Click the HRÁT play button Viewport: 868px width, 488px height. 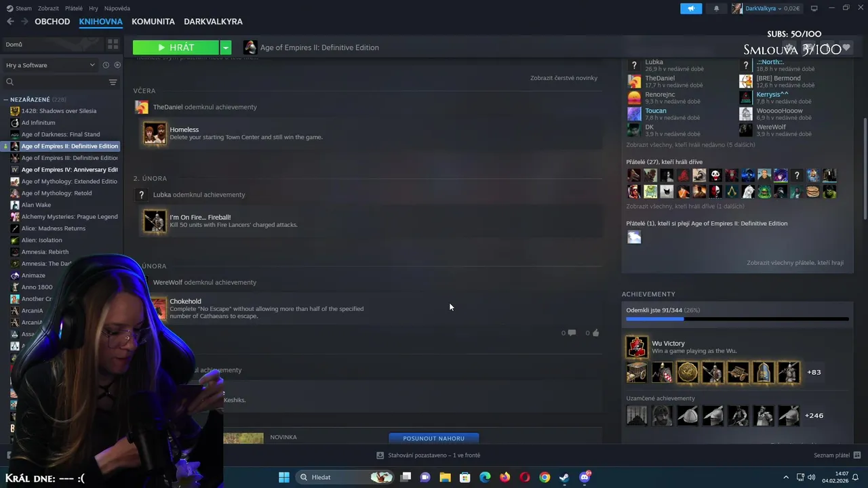(176, 47)
